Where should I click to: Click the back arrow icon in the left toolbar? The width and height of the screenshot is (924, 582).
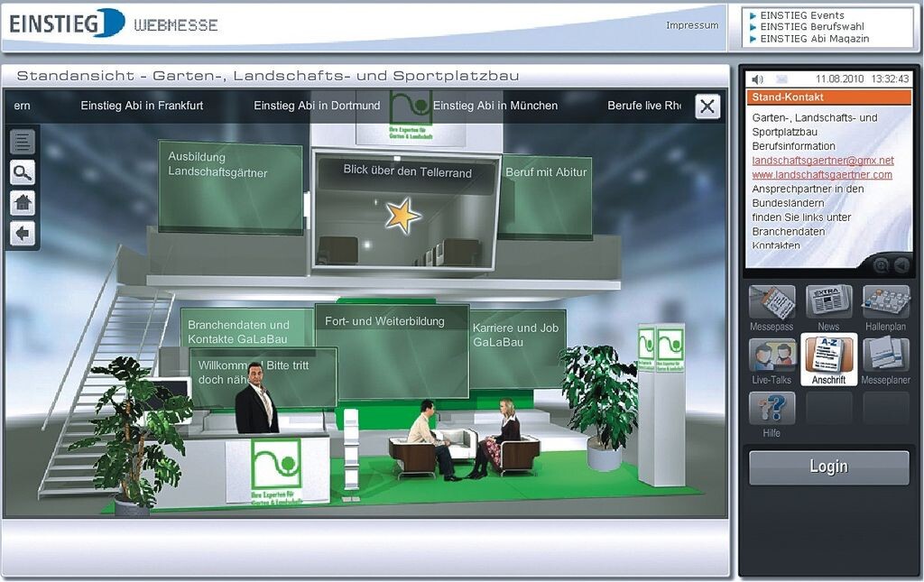coord(23,234)
